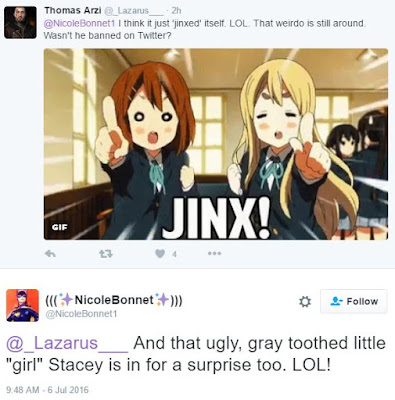Open the NicoleBonnet display name
This screenshot has width=395, height=400.
click(x=114, y=300)
